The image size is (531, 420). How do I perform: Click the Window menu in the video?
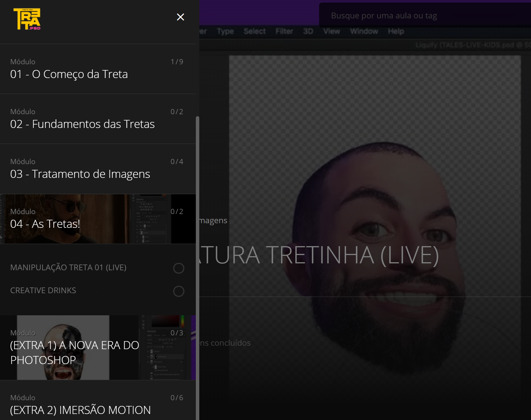(x=364, y=31)
